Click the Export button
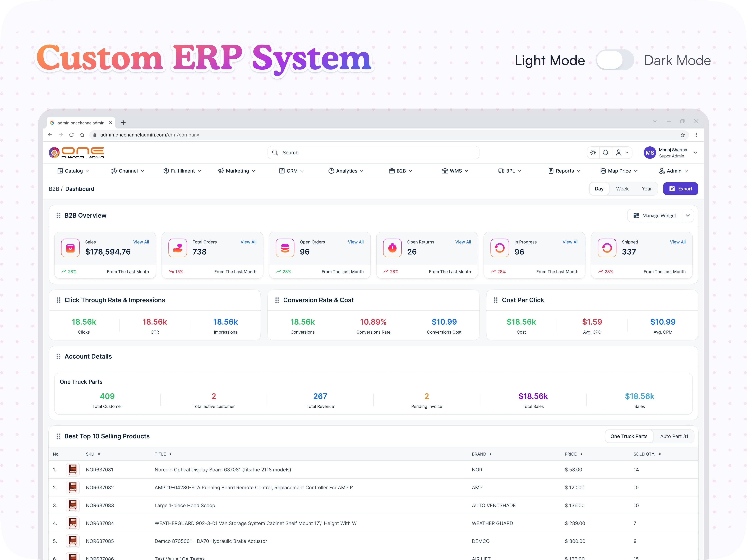 [x=680, y=189]
